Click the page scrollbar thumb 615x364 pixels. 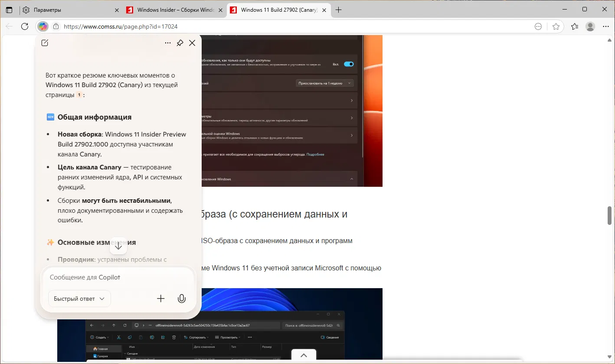[x=609, y=216]
